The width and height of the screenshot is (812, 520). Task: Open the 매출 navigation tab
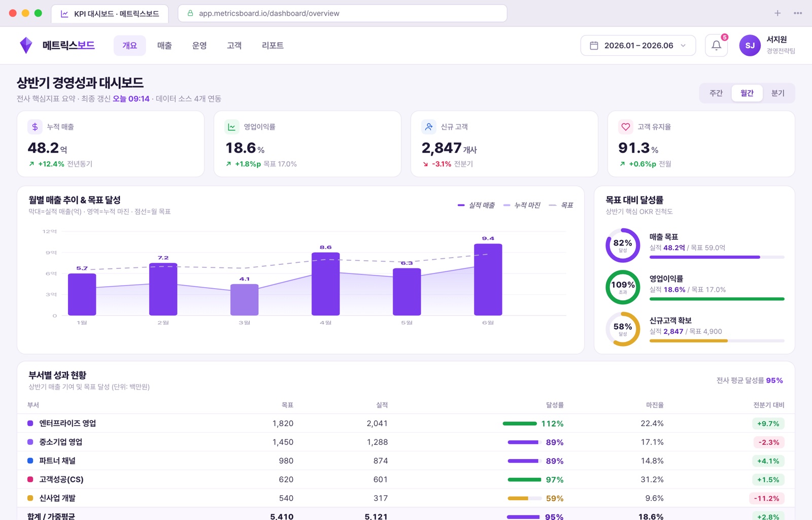(164, 46)
